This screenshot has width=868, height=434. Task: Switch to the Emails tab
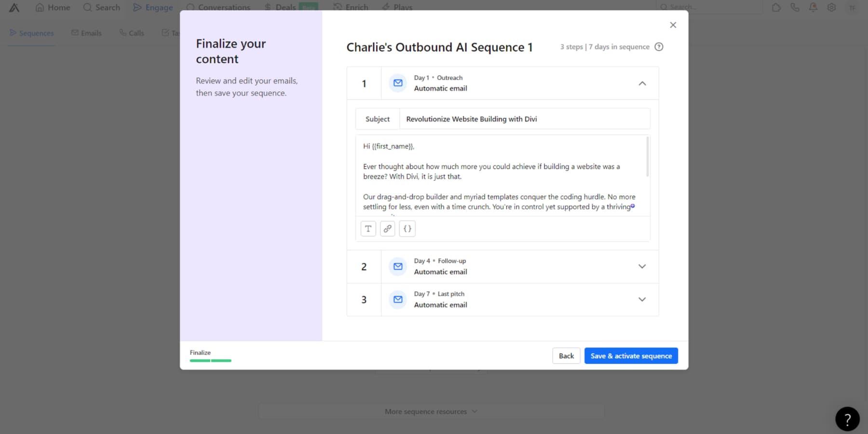[86, 33]
